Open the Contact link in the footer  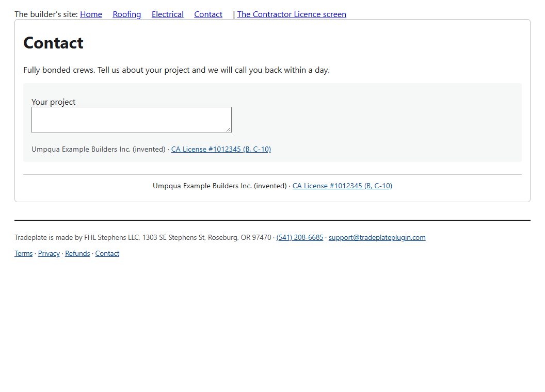[x=107, y=253]
